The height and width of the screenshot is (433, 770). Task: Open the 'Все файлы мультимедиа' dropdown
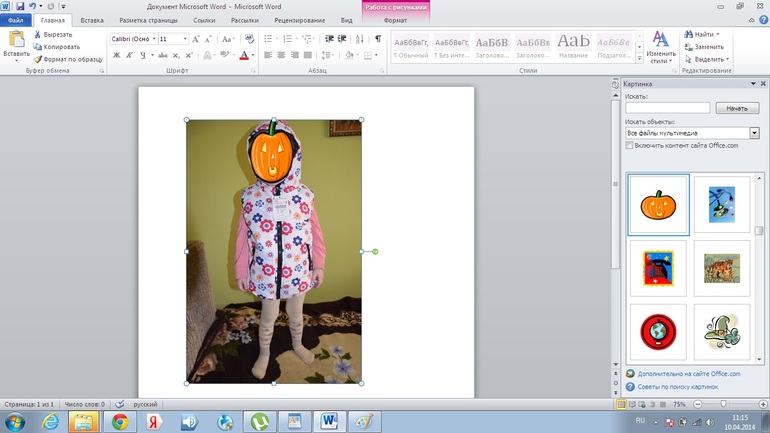[754, 133]
